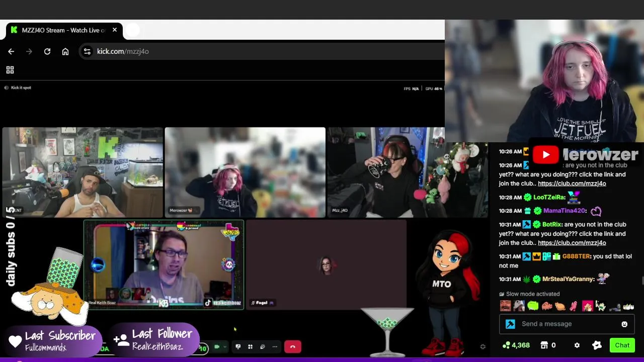Click the moderator hammer badge in message box
Image resolution: width=644 pixels, height=362 pixels.
coord(510,324)
